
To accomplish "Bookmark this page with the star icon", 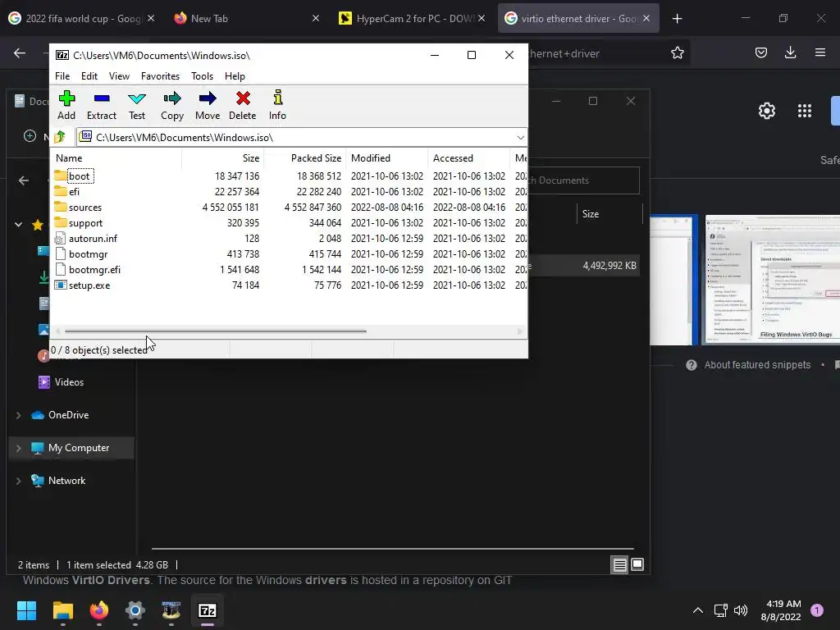I will tap(677, 52).
